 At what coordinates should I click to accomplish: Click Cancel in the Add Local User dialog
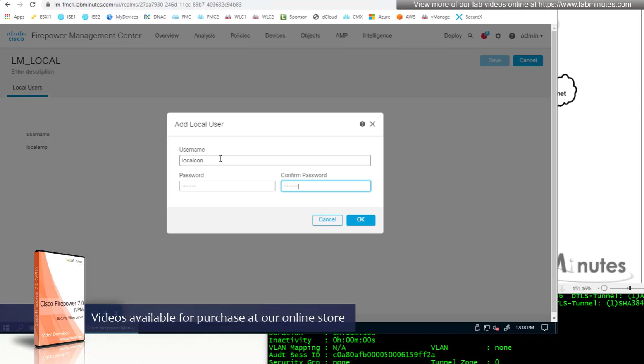(x=327, y=220)
